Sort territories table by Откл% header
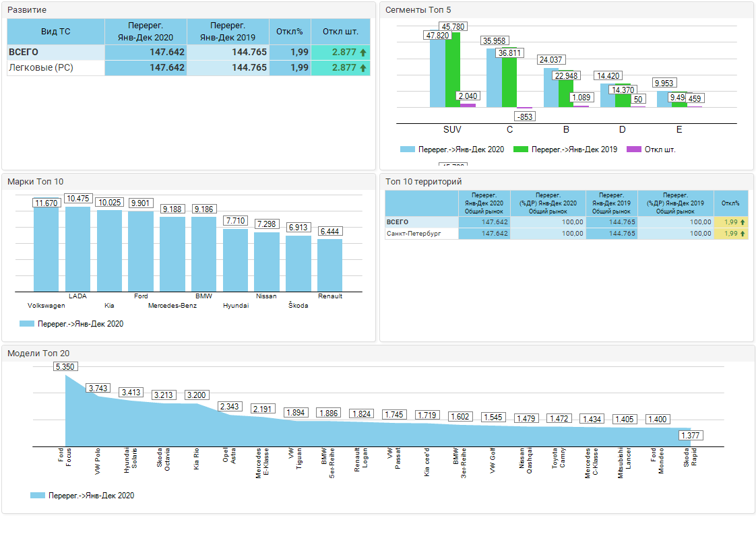This screenshot has width=756, height=534. [730, 203]
